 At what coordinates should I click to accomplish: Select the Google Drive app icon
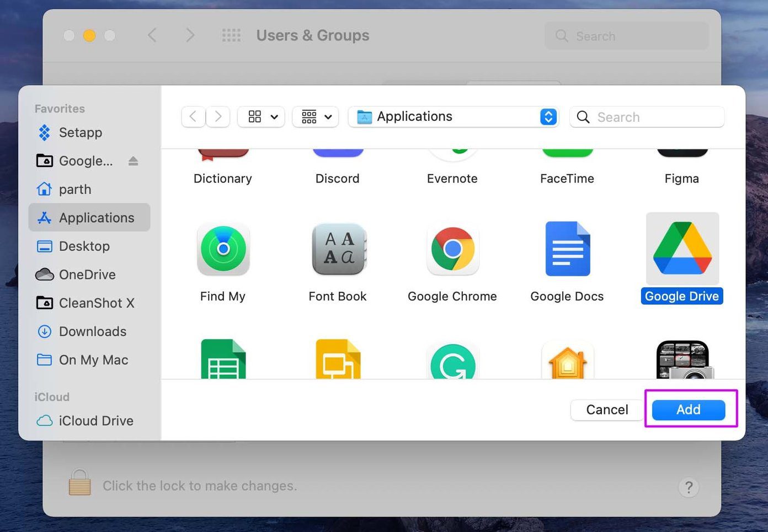(682, 248)
